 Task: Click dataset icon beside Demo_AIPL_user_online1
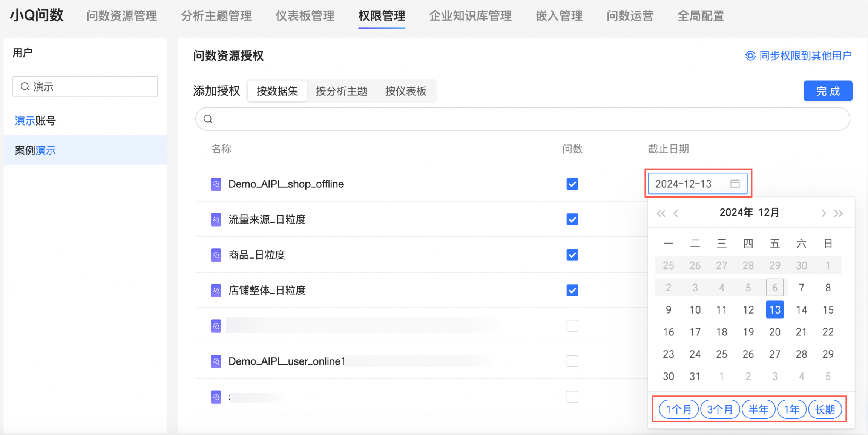(x=216, y=361)
